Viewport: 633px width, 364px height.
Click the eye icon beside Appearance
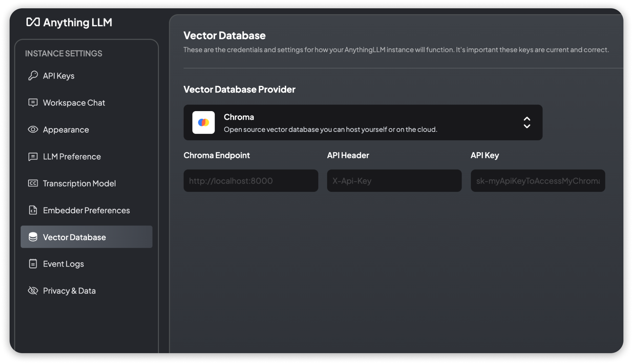[x=33, y=129]
